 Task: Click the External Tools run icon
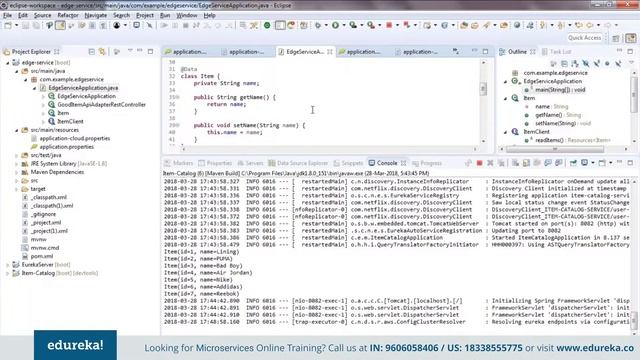(371, 25)
